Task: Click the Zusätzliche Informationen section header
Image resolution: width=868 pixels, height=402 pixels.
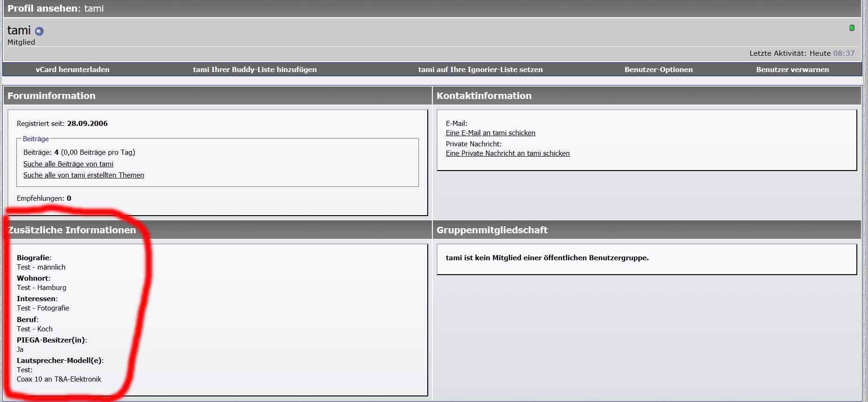Action: coord(72,230)
